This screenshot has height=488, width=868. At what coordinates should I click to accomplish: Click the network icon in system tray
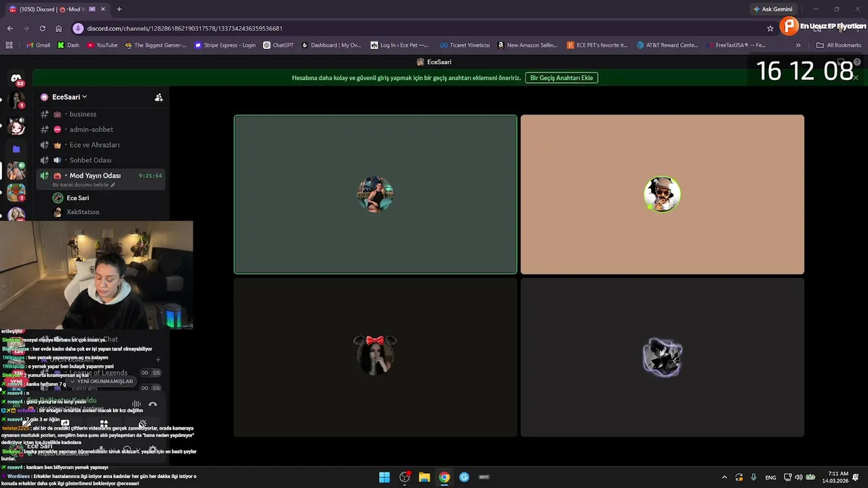(788, 477)
